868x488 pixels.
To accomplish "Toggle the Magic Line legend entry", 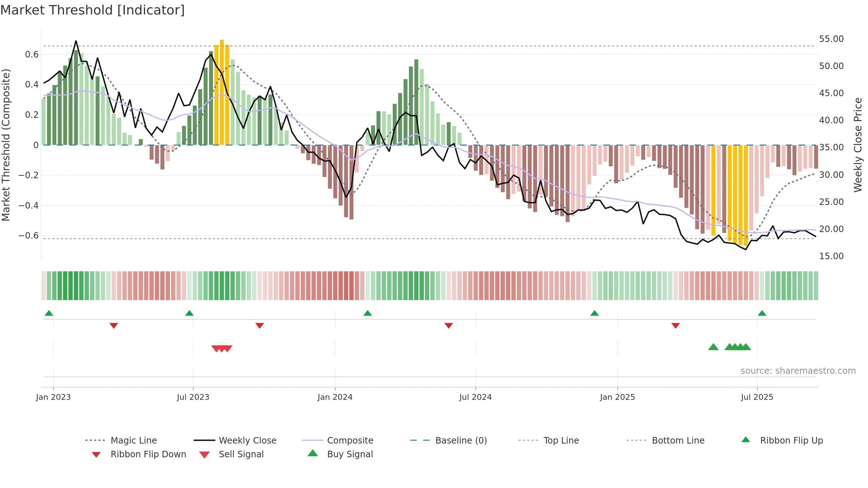I will point(121,440).
